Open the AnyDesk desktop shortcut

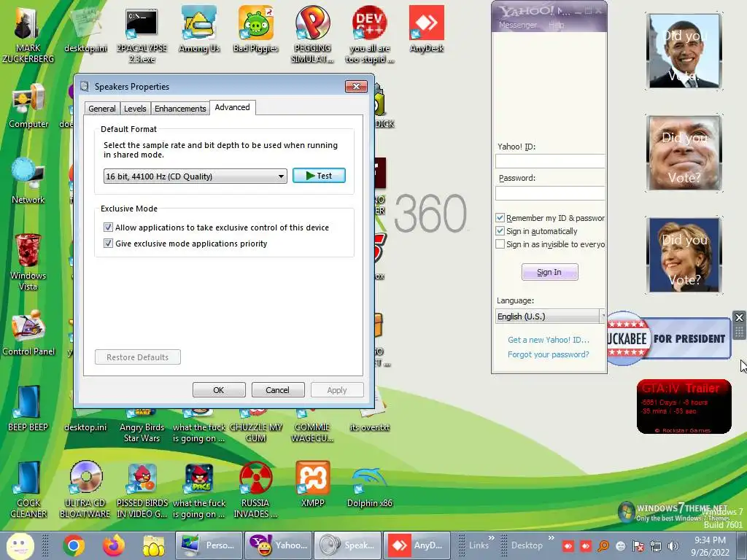pos(426,29)
